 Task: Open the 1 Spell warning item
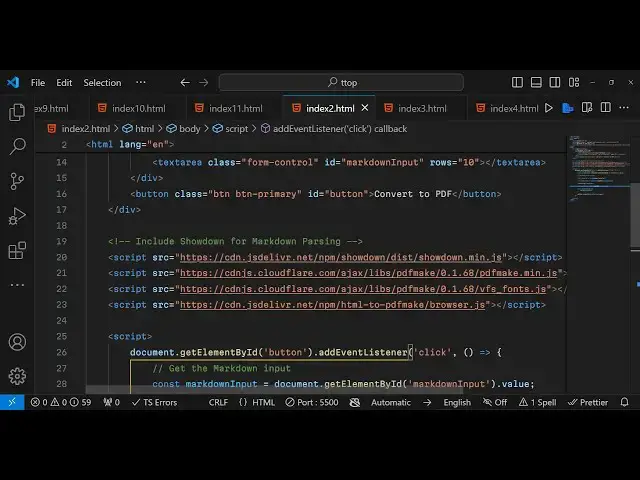point(538,402)
